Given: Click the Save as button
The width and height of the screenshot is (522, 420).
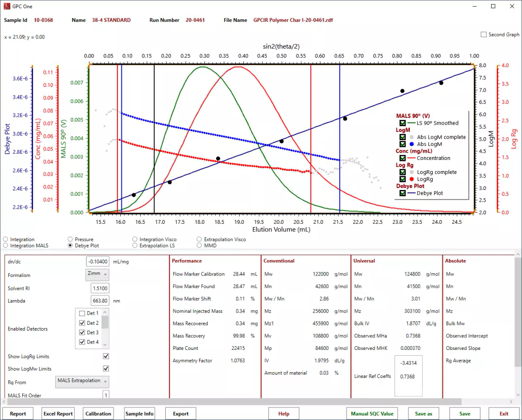Looking at the screenshot, I should [423, 414].
